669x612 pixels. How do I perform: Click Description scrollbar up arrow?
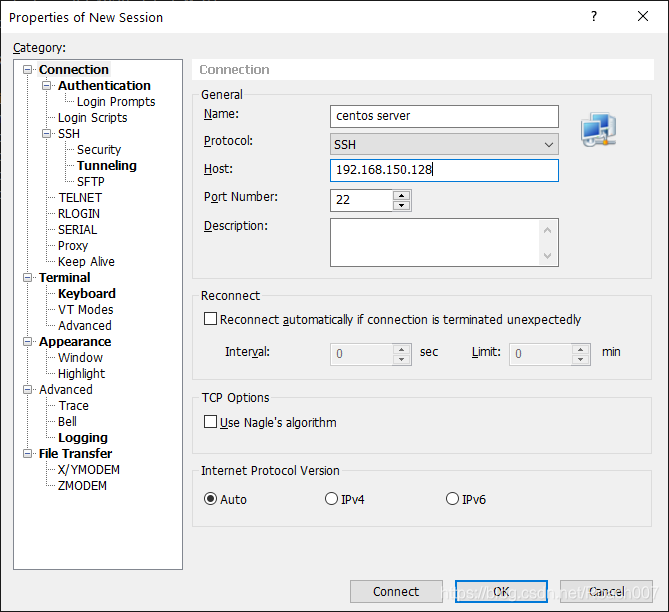[x=548, y=230]
